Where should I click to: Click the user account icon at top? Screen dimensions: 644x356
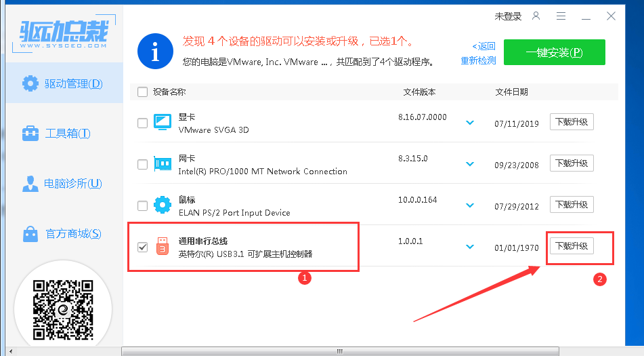(536, 16)
